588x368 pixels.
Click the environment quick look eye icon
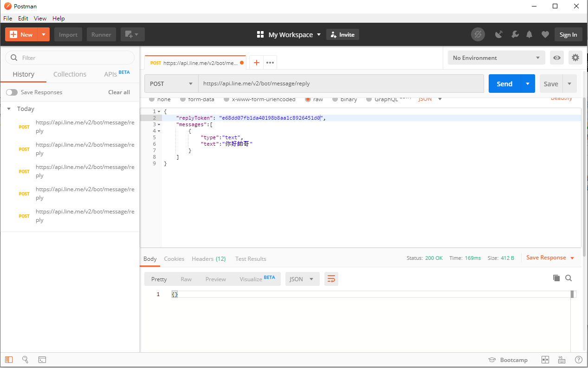click(x=557, y=58)
